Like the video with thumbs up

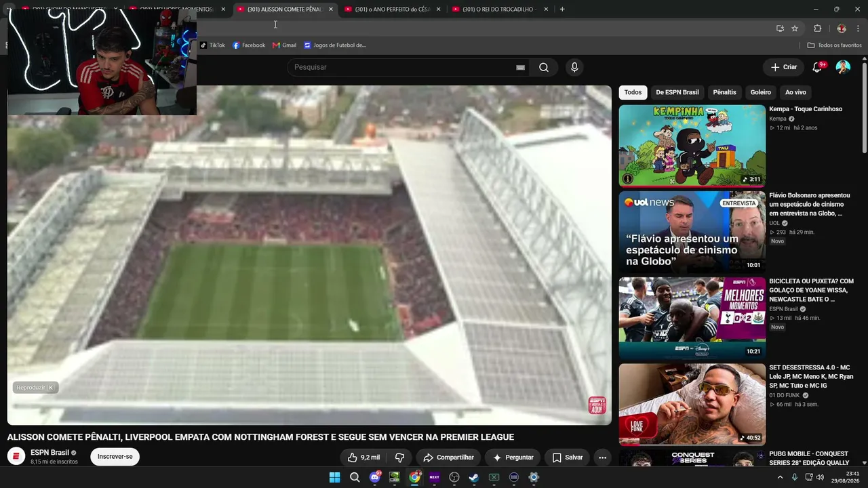[x=363, y=457]
